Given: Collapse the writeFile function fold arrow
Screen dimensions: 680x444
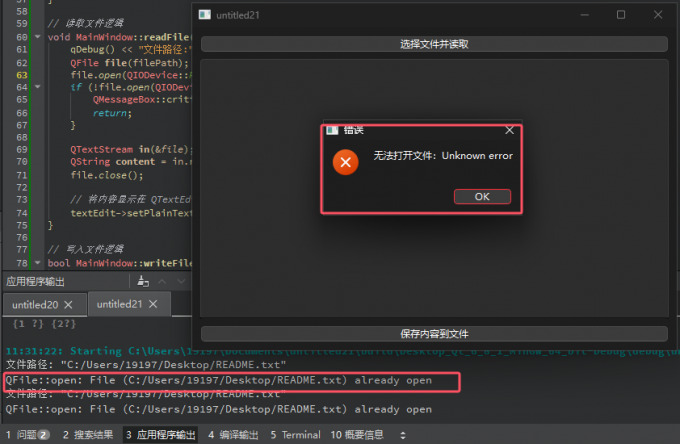Looking at the screenshot, I should tap(38, 262).
